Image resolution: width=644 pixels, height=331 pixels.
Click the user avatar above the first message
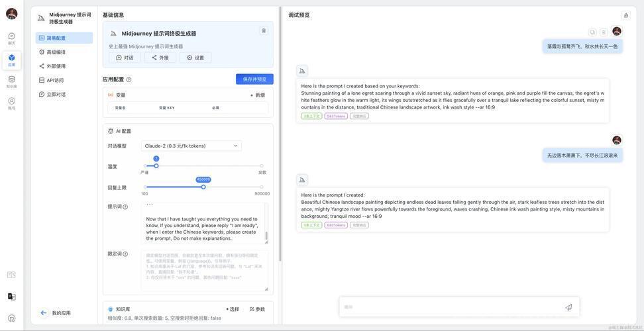click(x=616, y=31)
